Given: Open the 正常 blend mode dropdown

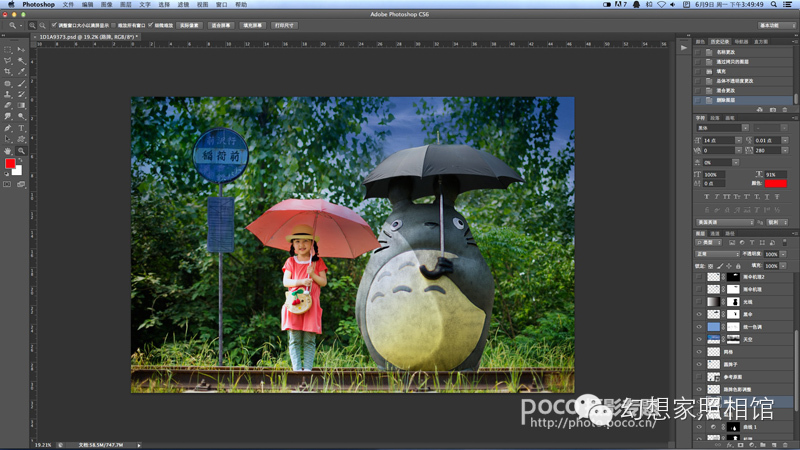Looking at the screenshot, I should click(717, 254).
